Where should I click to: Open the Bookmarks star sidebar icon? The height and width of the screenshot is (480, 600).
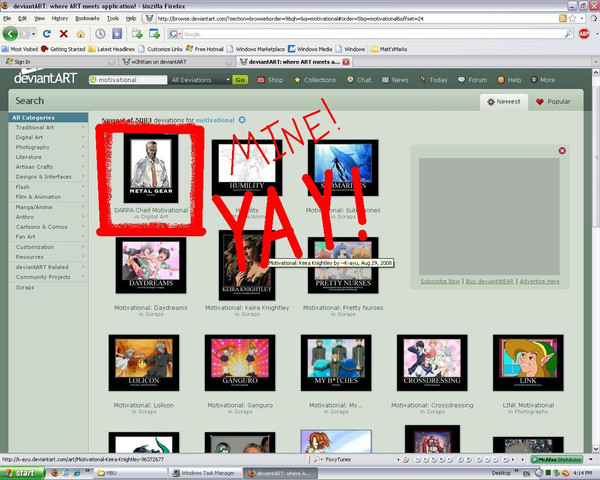[117, 34]
